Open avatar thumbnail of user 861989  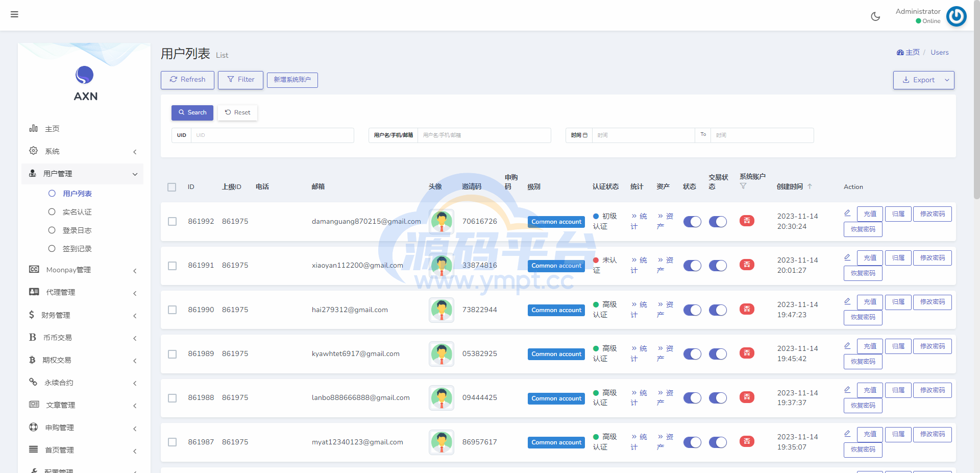(x=442, y=354)
